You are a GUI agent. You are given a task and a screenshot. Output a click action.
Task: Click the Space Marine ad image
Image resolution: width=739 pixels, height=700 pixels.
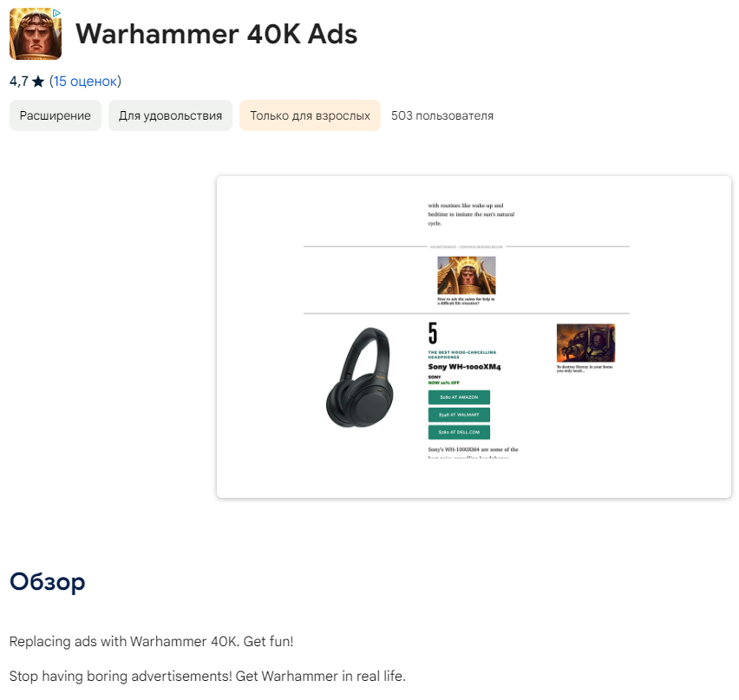point(585,343)
